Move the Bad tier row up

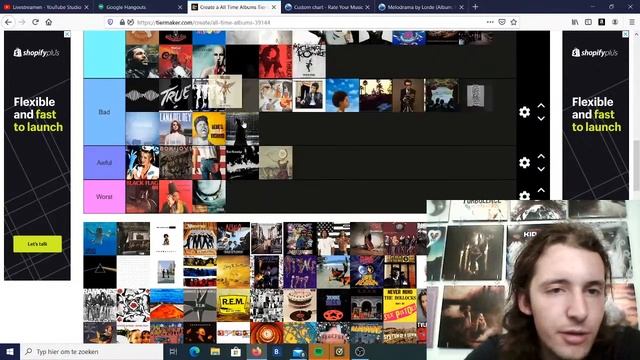[541, 105]
